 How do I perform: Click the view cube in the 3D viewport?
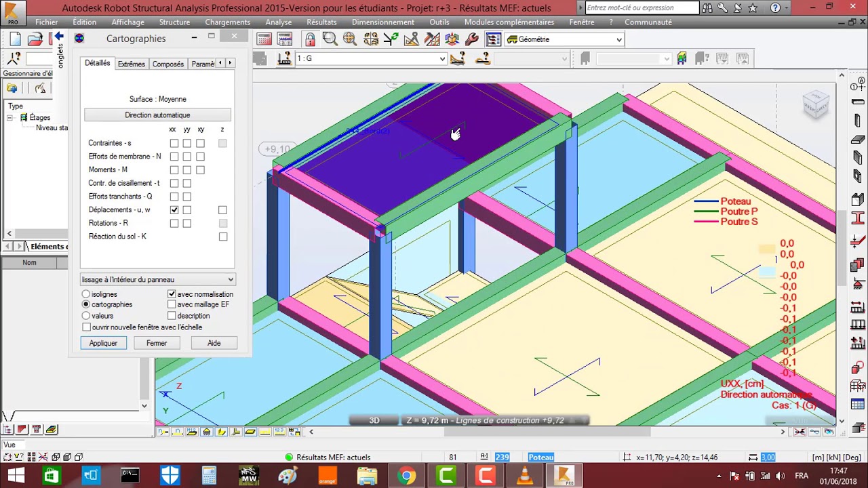pos(816,104)
